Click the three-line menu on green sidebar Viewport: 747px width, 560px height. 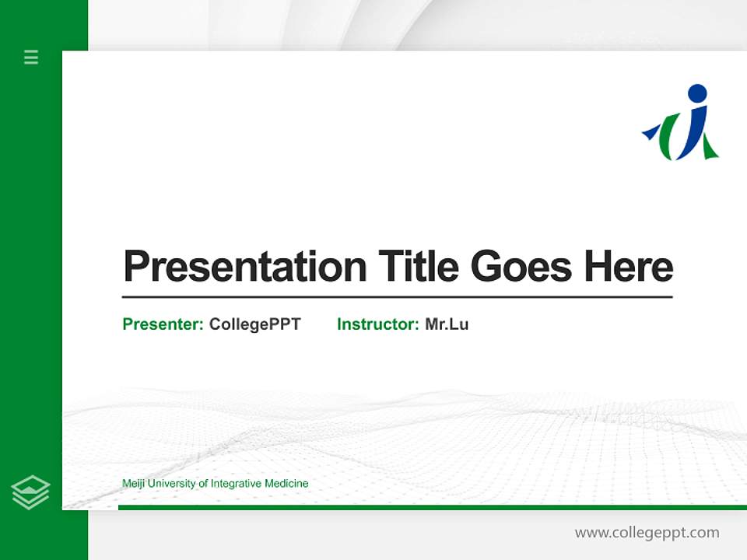tap(30, 58)
